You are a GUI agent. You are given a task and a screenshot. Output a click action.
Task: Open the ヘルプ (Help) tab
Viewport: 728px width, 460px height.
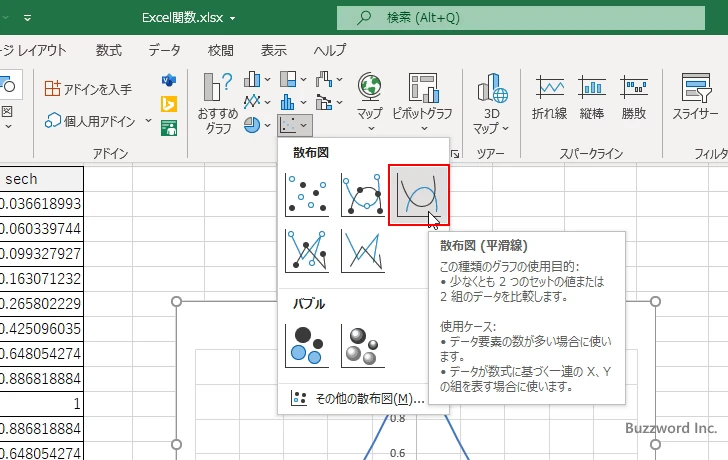pyautogui.click(x=330, y=50)
